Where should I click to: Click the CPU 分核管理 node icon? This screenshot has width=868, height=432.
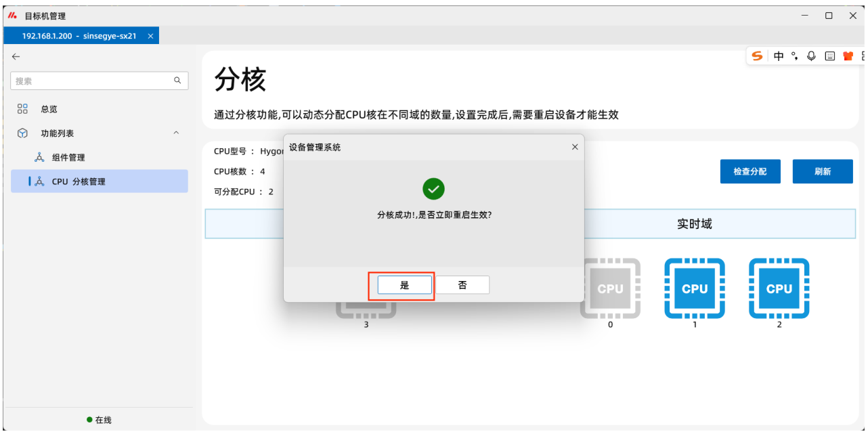click(39, 181)
